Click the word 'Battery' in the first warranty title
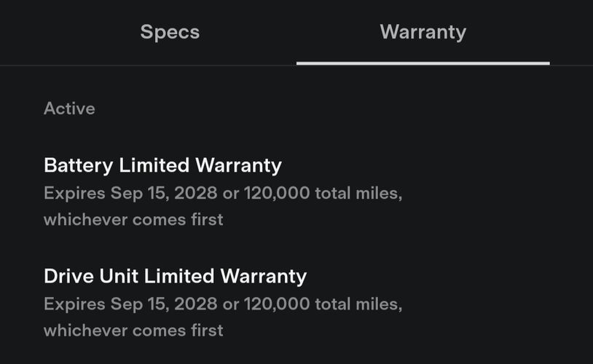Viewport: 593px width, 364px height. (x=78, y=165)
